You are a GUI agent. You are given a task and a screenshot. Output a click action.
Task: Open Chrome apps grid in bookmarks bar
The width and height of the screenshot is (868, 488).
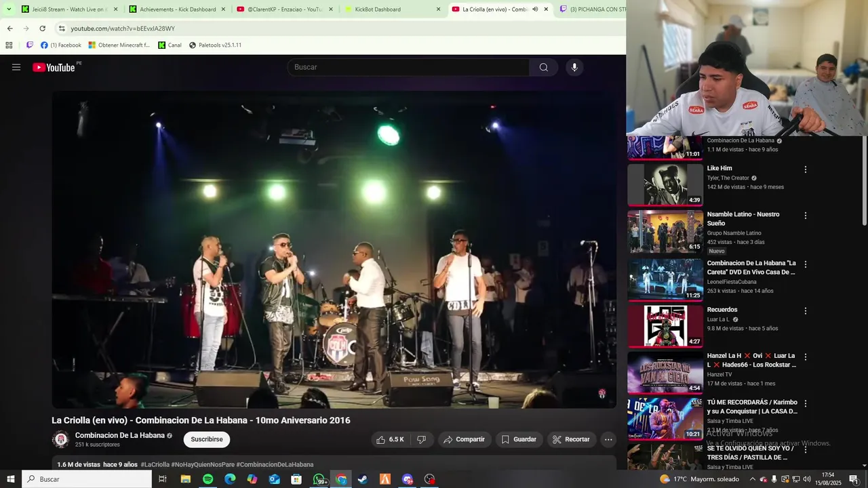tap(9, 45)
